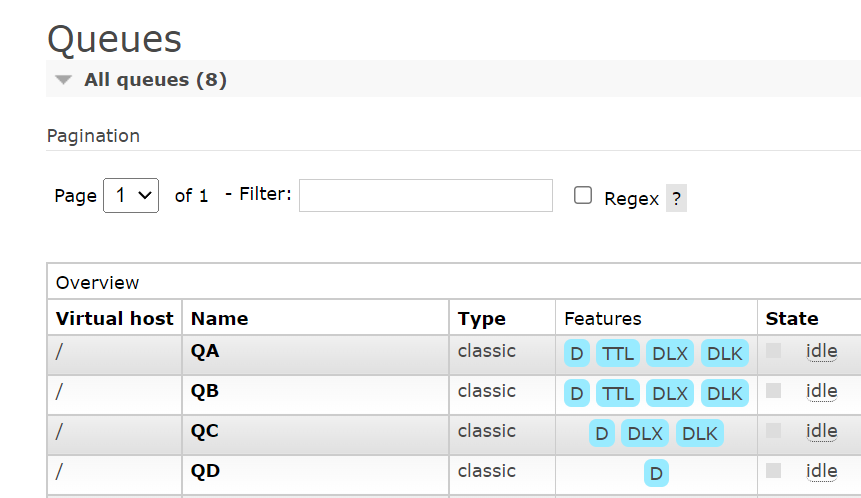Click the grey state indicator for QC

[773, 430]
